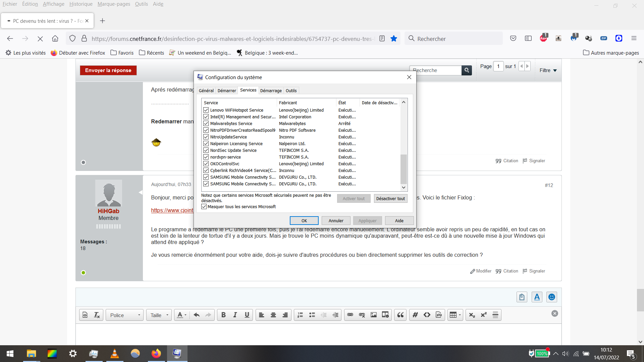Apply italic formatting in reply editor
Viewport: 644px width, 362px height.
coord(235,315)
